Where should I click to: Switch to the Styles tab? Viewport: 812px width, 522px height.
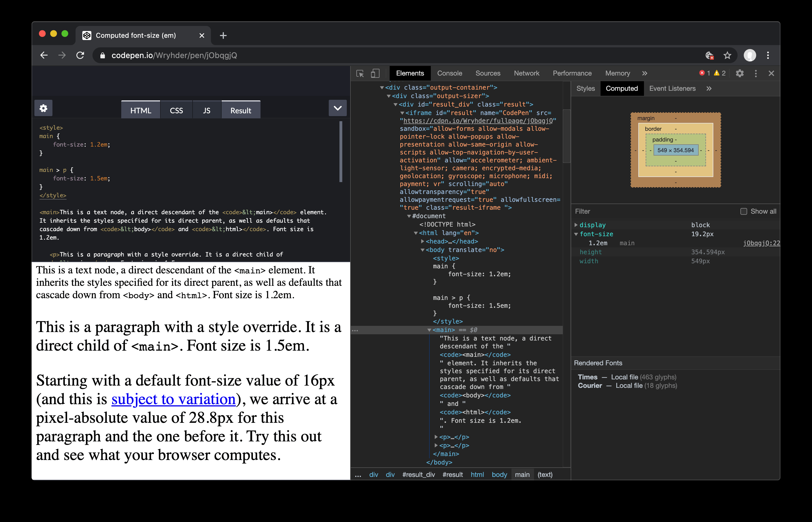585,89
